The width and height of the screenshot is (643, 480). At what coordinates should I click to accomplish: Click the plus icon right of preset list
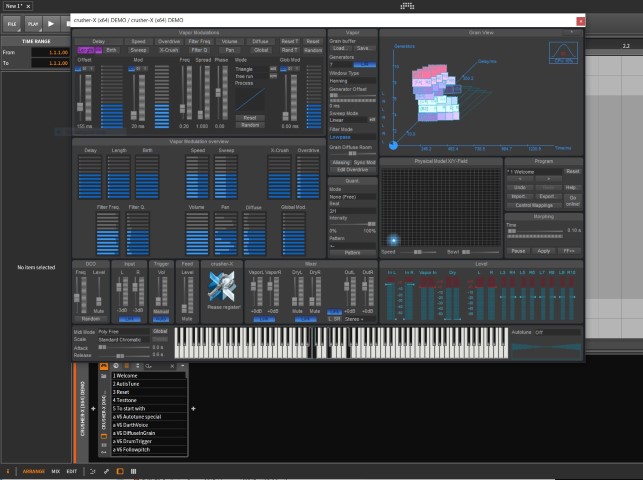[193, 408]
